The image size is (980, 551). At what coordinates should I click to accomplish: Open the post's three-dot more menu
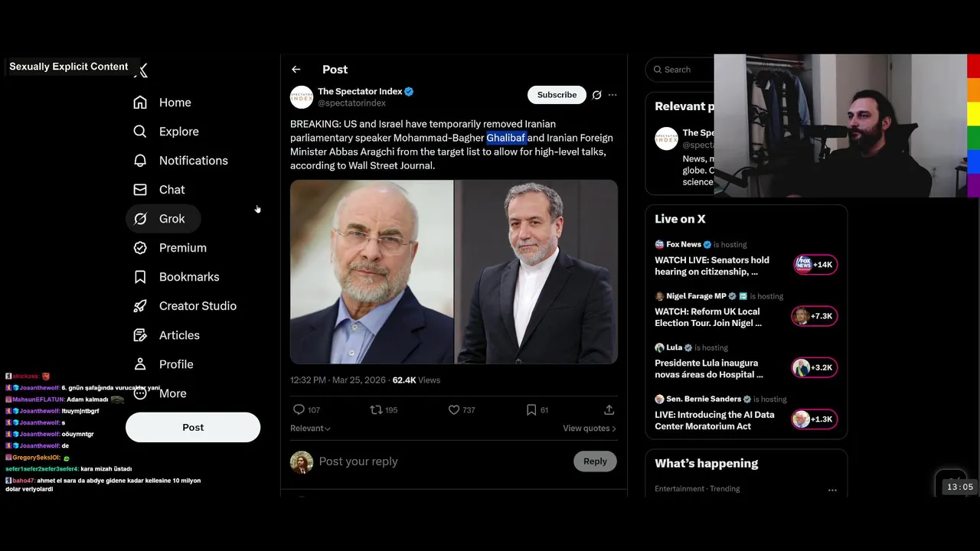612,95
